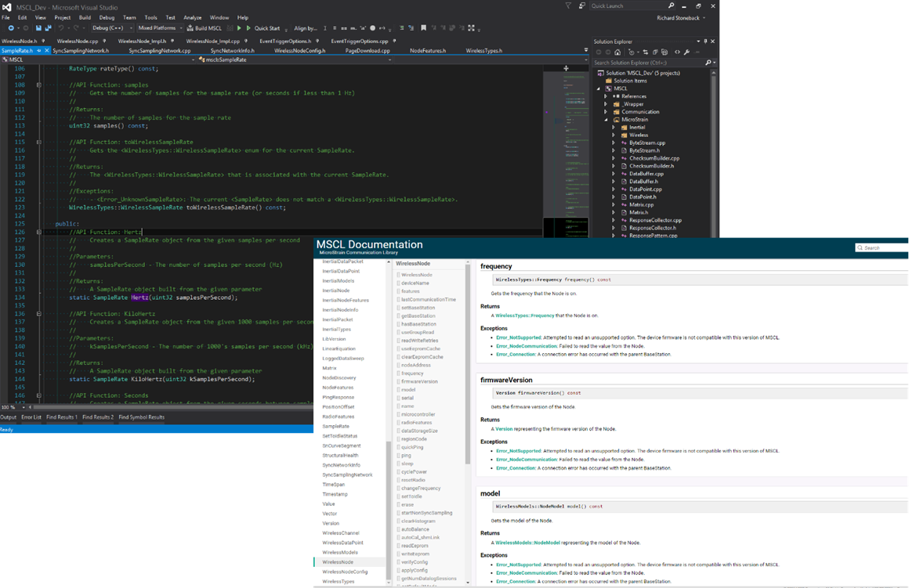
Task: Expand the Wireless folder in Solution Explorer
Action: click(614, 135)
